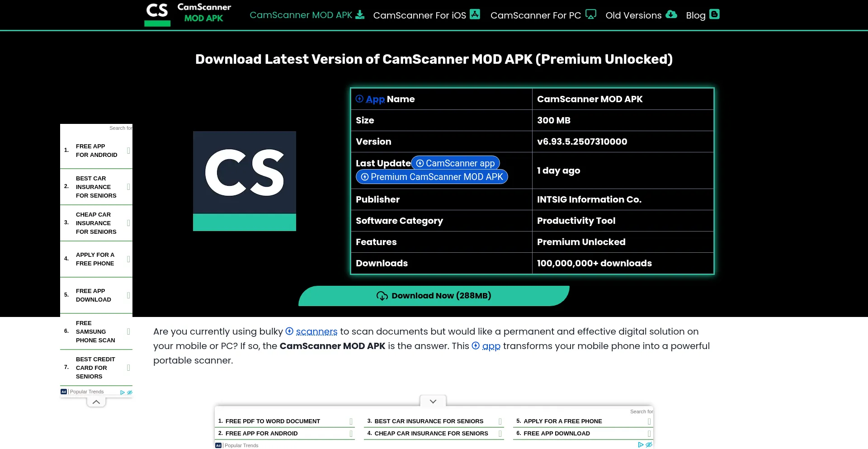868x449 pixels.
Task: Click the circle icon before 'App' in the table
Action: 359,99
